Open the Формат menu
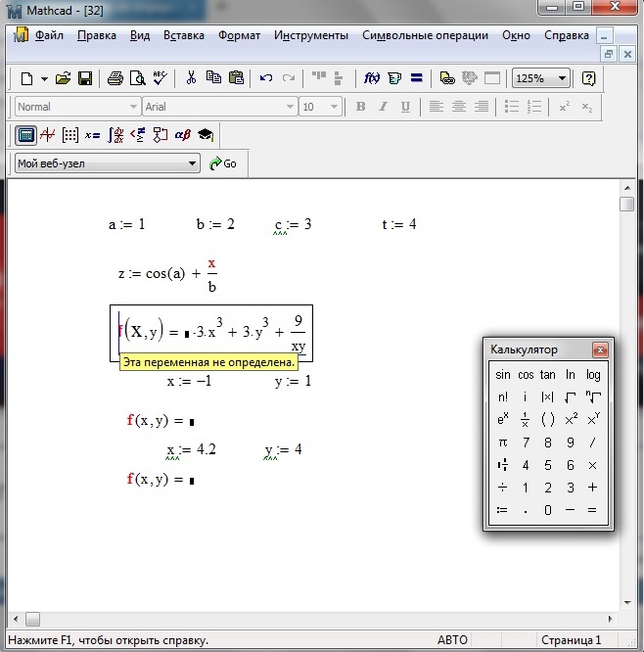Viewport: 644px width, 652px height. coord(240,36)
